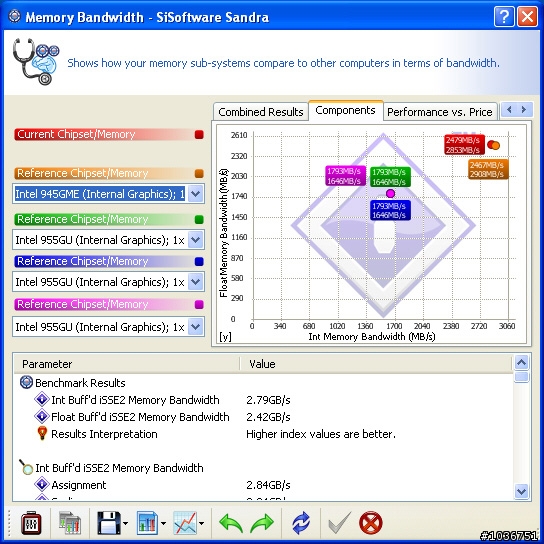This screenshot has height=544, width=544.
Task: Click the blue 1793MB/s data label
Action: (390, 210)
